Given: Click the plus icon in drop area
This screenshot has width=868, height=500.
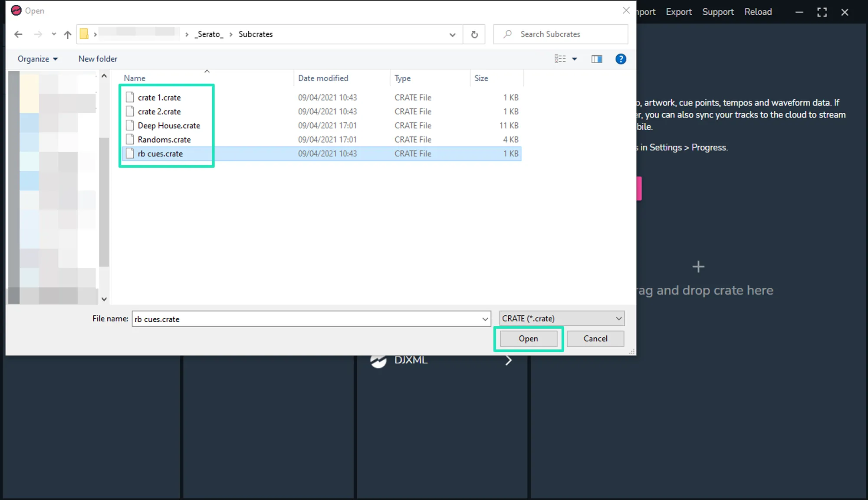Looking at the screenshot, I should tap(698, 267).
